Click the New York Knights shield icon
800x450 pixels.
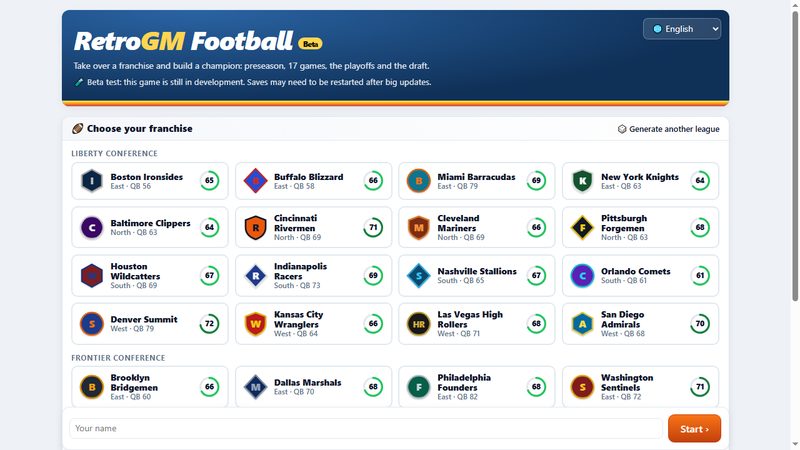point(583,181)
